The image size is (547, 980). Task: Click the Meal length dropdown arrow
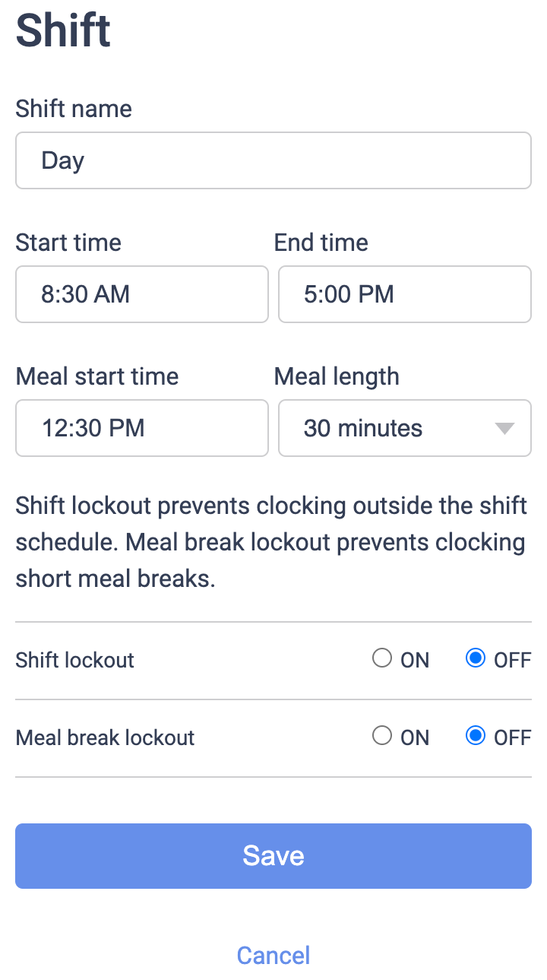pos(503,428)
